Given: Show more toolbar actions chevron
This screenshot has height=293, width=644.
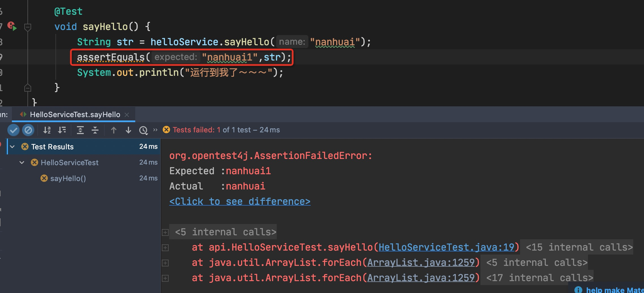Looking at the screenshot, I should click(155, 130).
